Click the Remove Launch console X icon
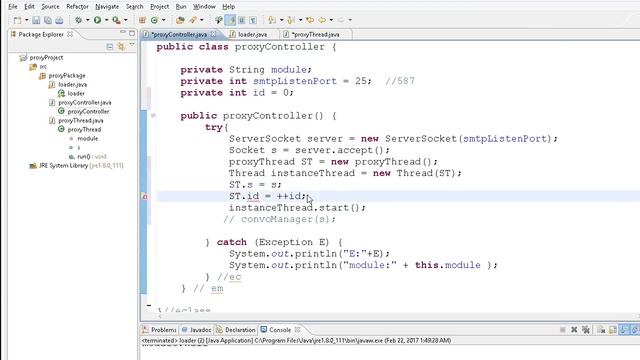 tap(574, 330)
